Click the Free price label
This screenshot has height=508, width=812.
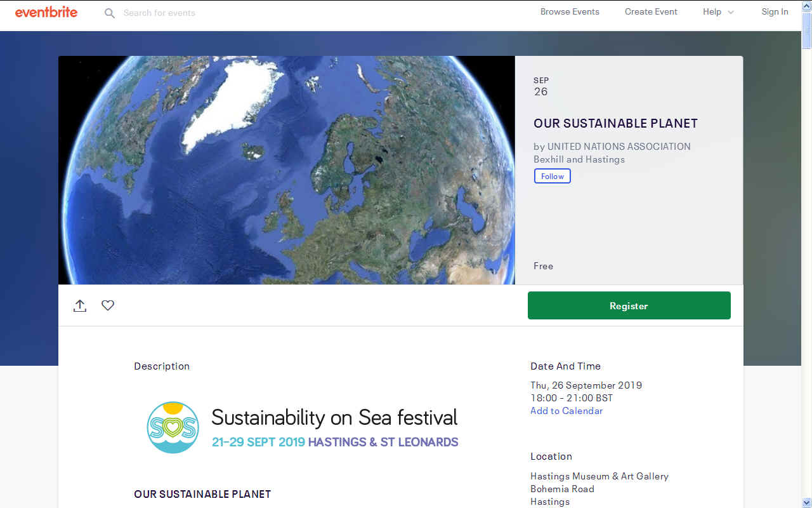point(543,266)
